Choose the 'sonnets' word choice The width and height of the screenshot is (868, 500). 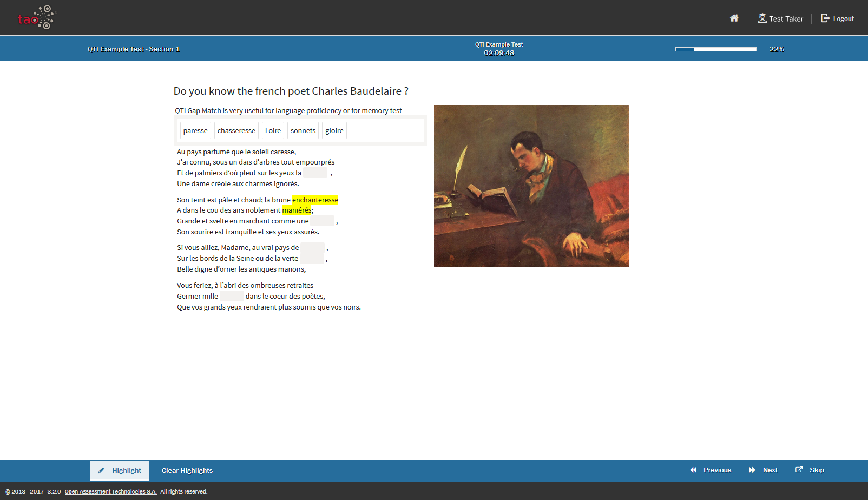click(303, 131)
